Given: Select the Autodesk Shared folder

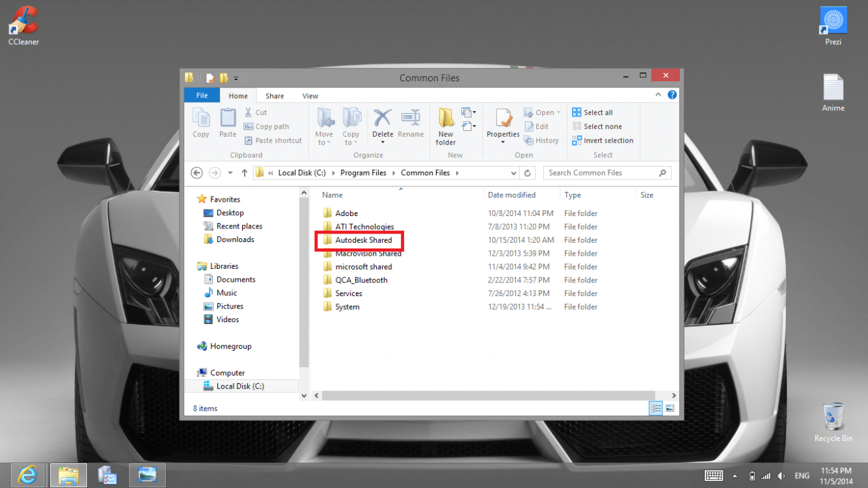Looking at the screenshot, I should pyautogui.click(x=358, y=240).
